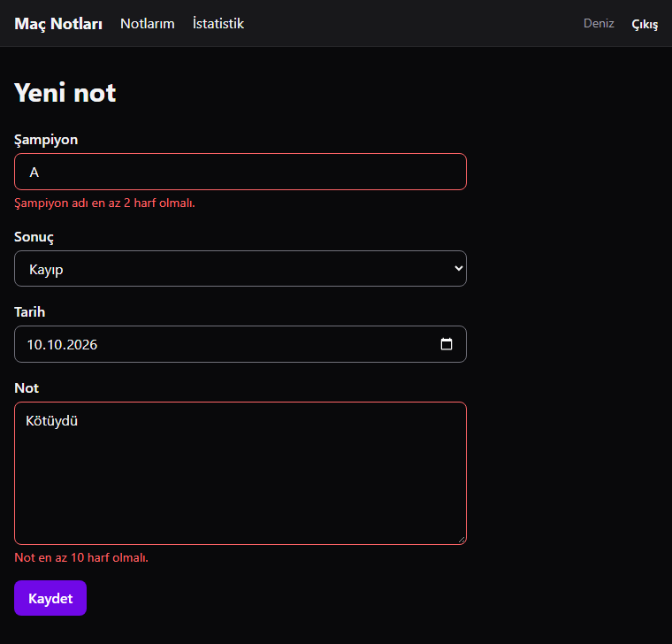Select the month segment of the date
This screenshot has height=644, width=672.
click(55, 345)
